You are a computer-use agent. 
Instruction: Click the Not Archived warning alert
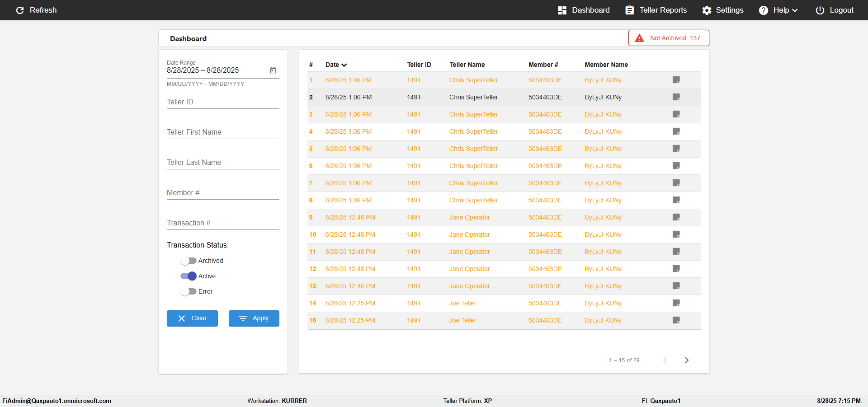point(669,38)
